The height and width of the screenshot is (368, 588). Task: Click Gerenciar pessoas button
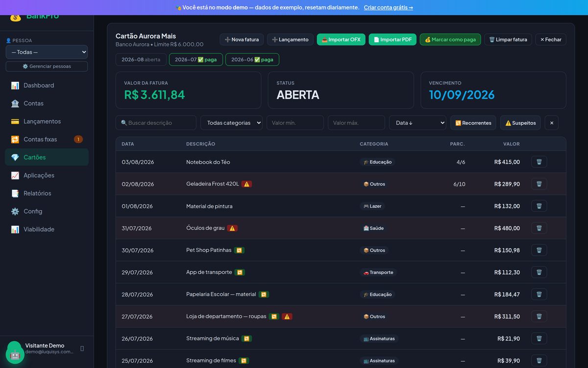point(47,66)
